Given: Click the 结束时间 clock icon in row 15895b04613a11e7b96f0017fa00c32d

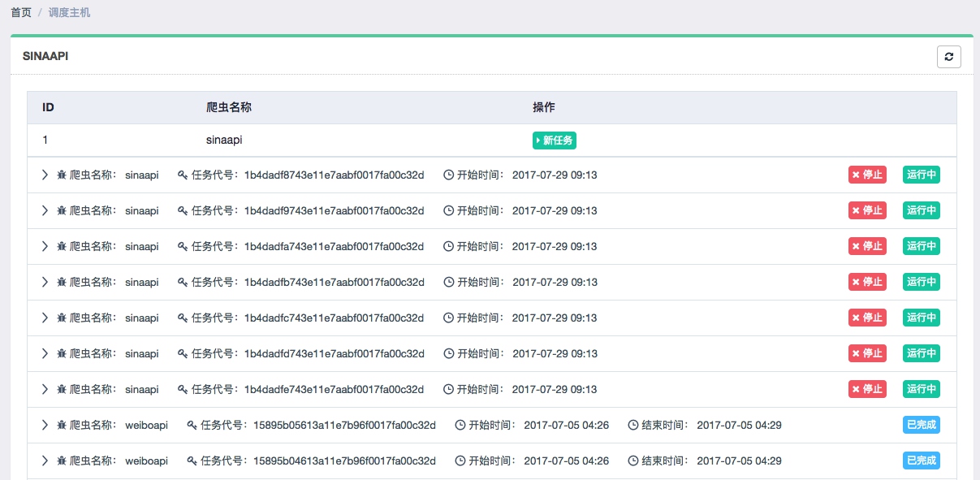Looking at the screenshot, I should [633, 461].
